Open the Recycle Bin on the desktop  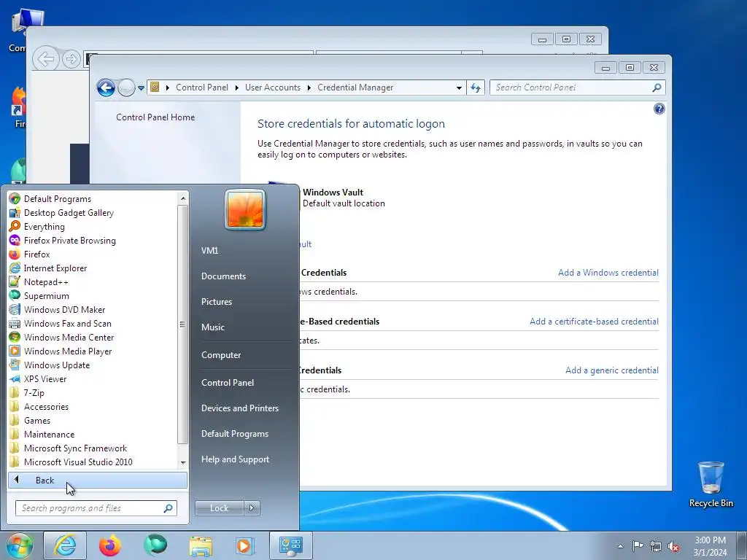711,484
